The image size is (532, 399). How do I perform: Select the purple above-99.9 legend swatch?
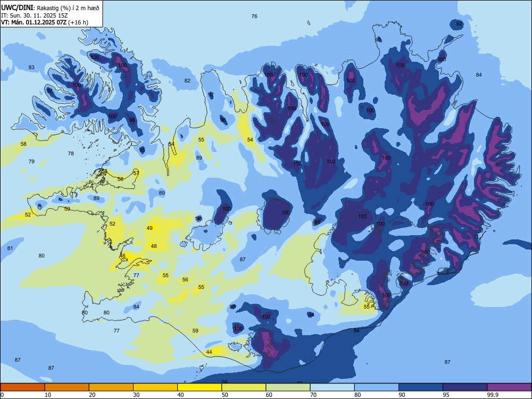tap(509, 387)
